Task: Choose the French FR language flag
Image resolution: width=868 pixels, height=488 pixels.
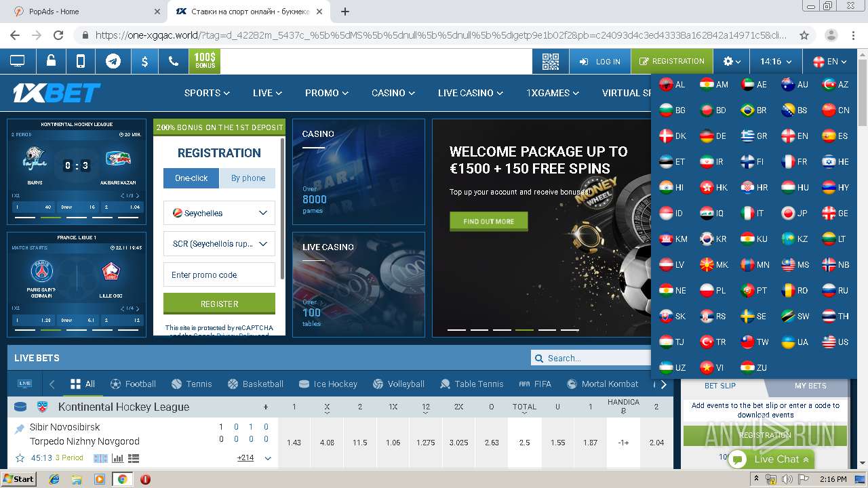Action: tap(794, 161)
